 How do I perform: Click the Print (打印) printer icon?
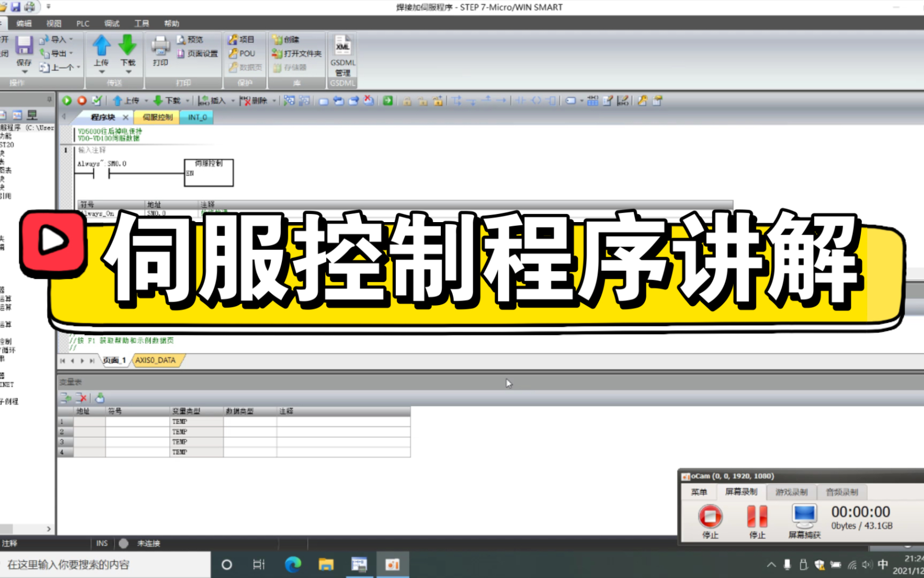pos(160,46)
